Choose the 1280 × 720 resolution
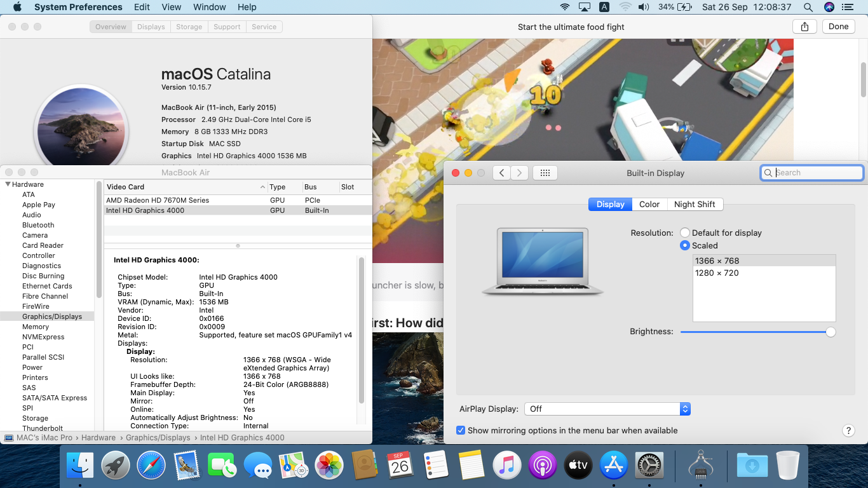This screenshot has width=868, height=488. pyautogui.click(x=764, y=273)
